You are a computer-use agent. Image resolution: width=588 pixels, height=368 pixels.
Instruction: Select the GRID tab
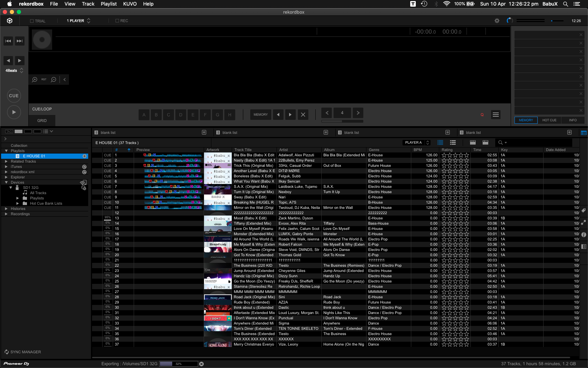click(42, 121)
